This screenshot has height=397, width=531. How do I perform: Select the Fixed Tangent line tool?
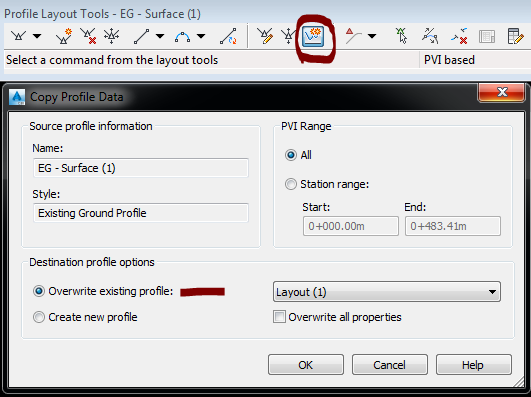tap(142, 36)
